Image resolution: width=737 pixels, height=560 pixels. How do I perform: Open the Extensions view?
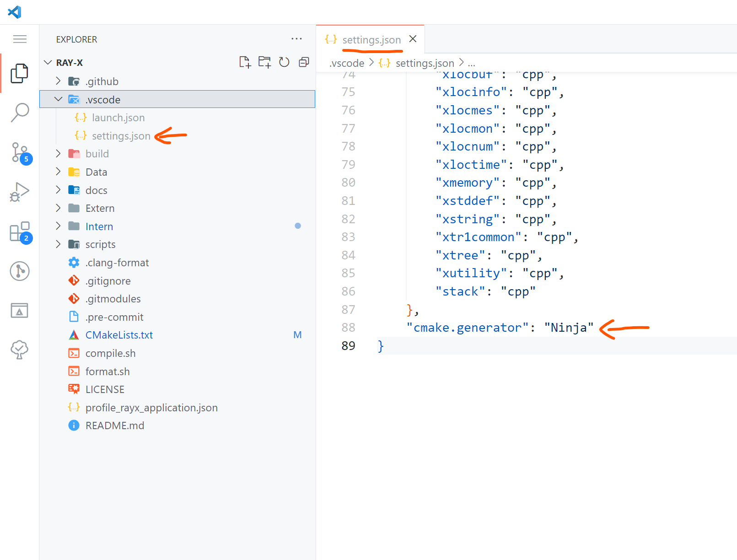pyautogui.click(x=20, y=232)
